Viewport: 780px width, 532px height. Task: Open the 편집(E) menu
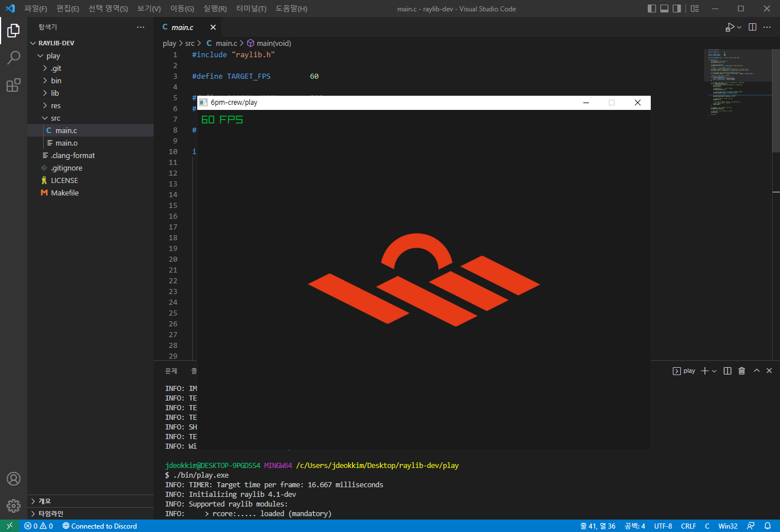tap(68, 8)
